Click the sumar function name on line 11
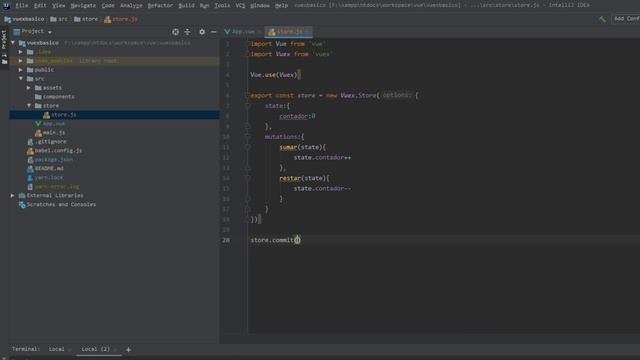640x360 pixels. tap(288, 147)
